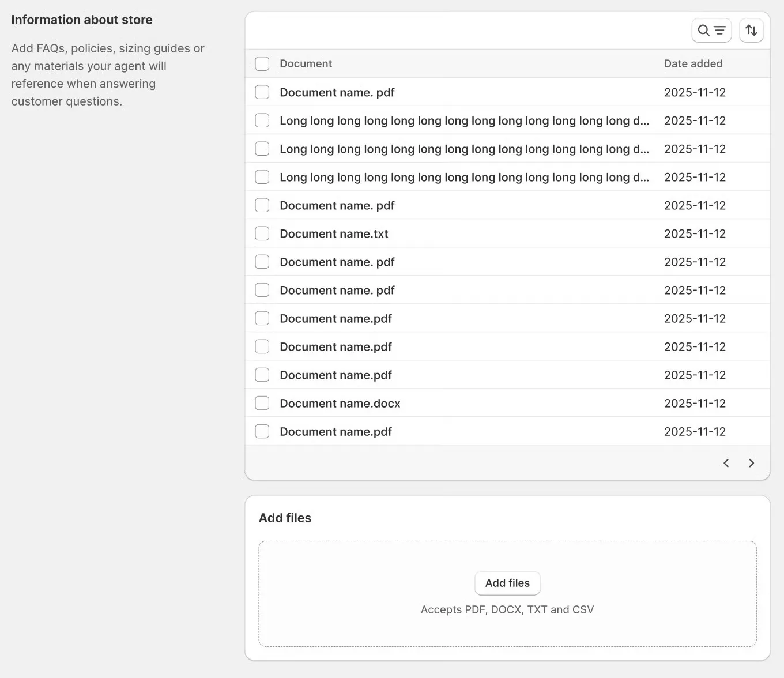This screenshot has width=784, height=678.
Task: Check the Document name.txt checkbox
Action: [x=262, y=233]
